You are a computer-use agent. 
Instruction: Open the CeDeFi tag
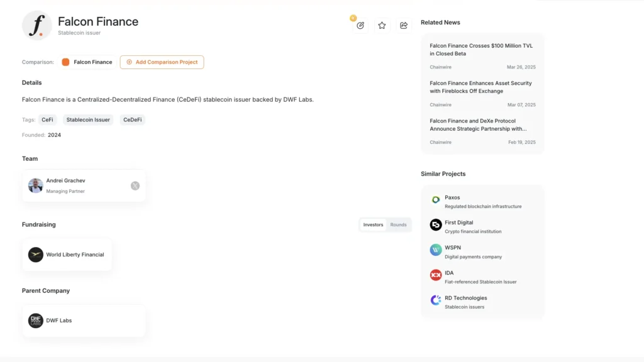(133, 120)
